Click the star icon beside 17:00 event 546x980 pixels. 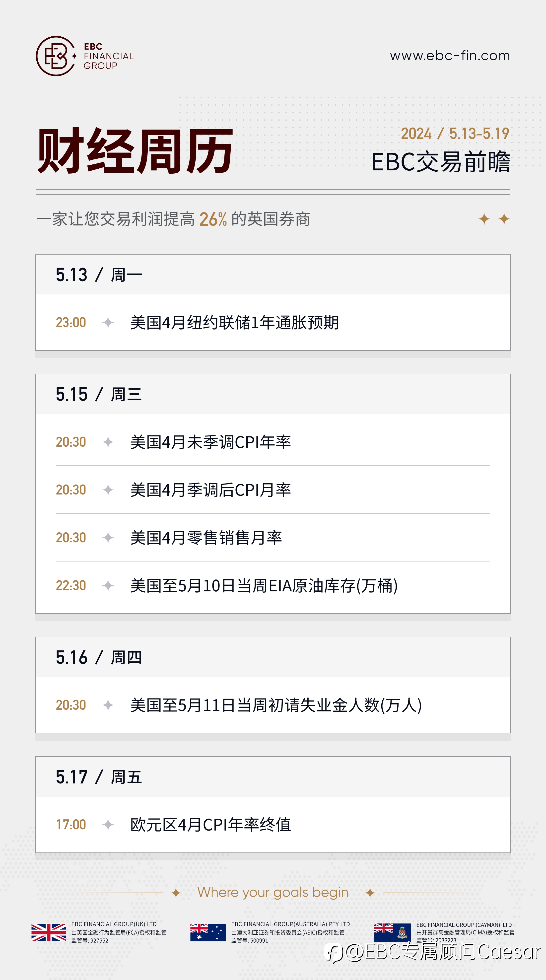coord(108,825)
